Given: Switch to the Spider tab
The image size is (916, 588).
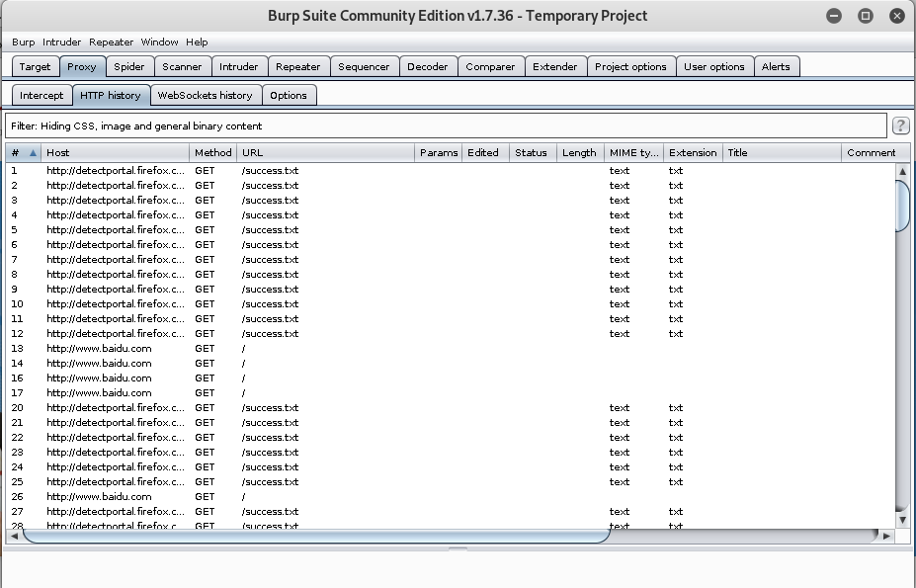Looking at the screenshot, I should [129, 66].
